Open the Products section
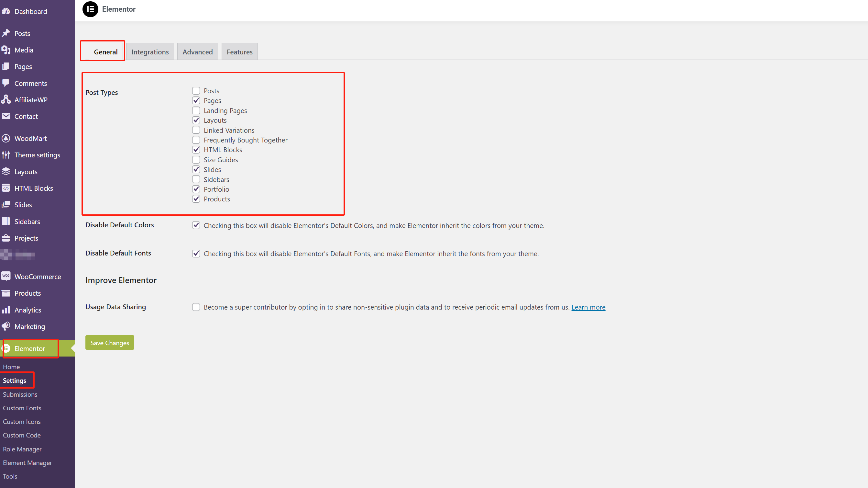Screen dimensions: 868x488 click(28, 293)
